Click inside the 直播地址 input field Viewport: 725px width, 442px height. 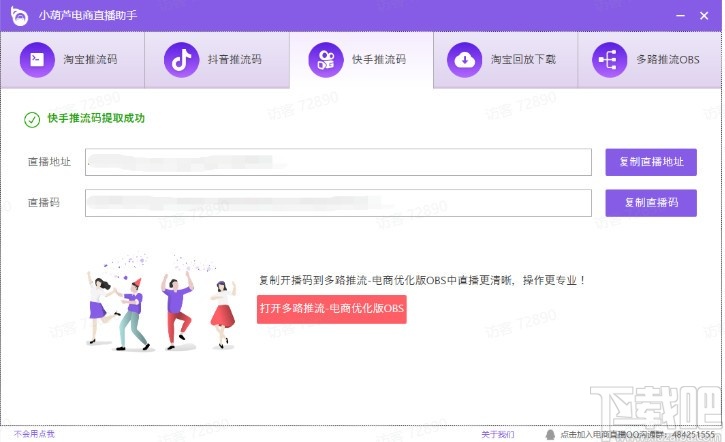pos(338,162)
